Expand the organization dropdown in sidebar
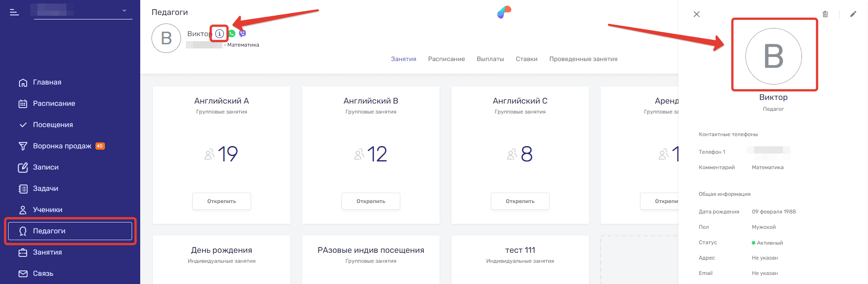The height and width of the screenshot is (284, 868). pos(124,10)
